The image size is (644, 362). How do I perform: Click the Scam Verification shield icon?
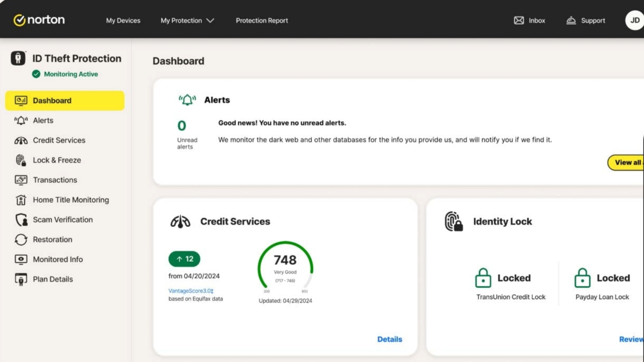point(21,220)
